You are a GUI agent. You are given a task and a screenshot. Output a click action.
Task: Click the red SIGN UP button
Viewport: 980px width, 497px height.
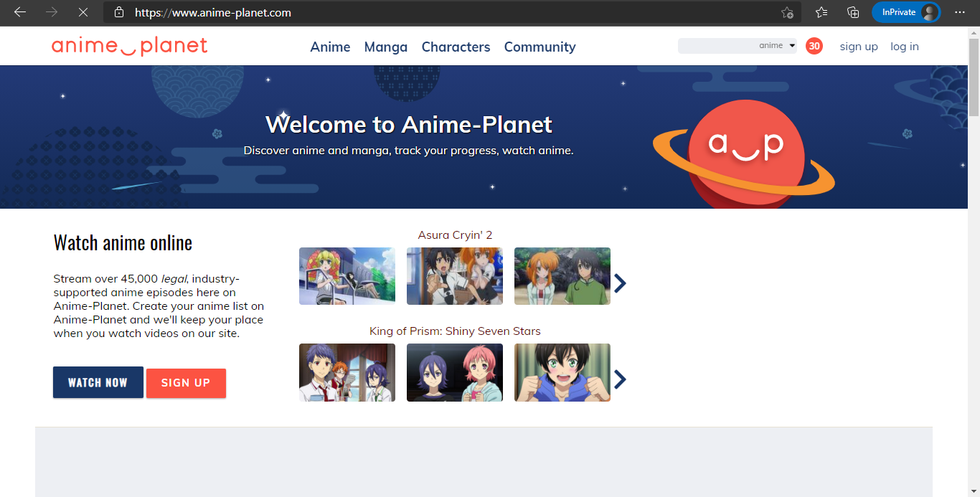pos(186,383)
